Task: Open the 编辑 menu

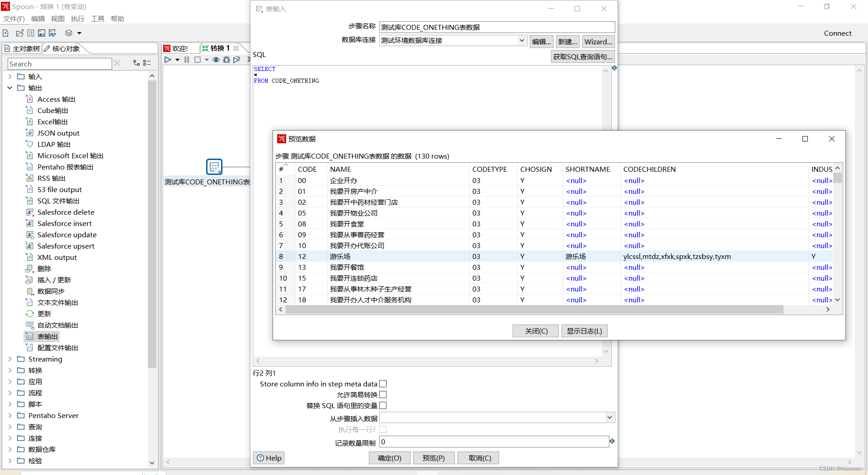Action: [38, 19]
